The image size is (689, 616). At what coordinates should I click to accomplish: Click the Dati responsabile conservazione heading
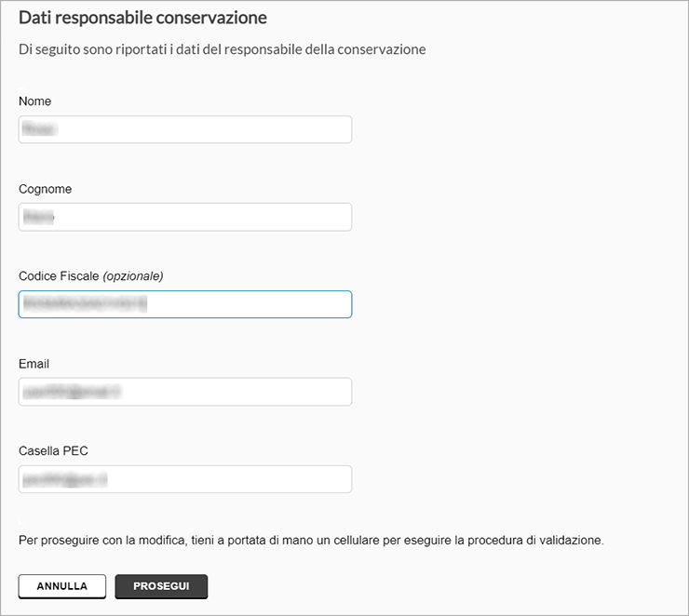(x=142, y=18)
